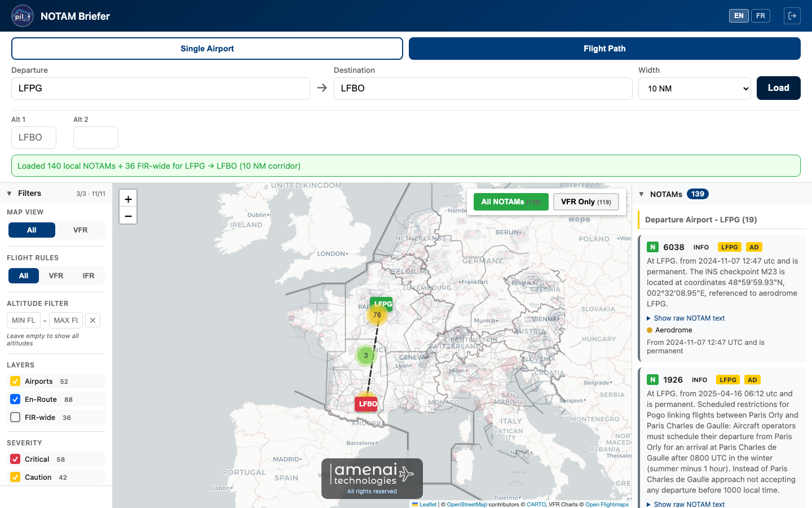Click the logout icon in header

792,16
